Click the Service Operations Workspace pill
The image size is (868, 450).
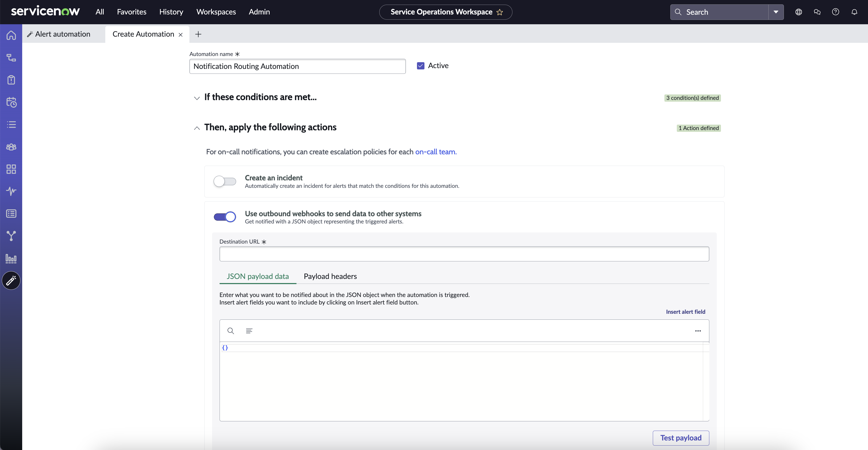(x=445, y=12)
